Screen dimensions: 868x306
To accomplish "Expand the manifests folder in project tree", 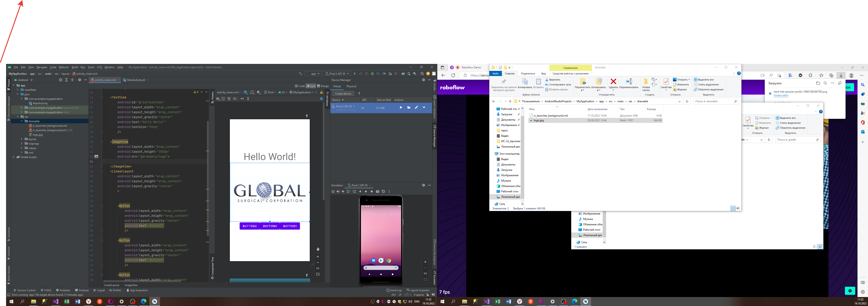I will tap(18, 90).
